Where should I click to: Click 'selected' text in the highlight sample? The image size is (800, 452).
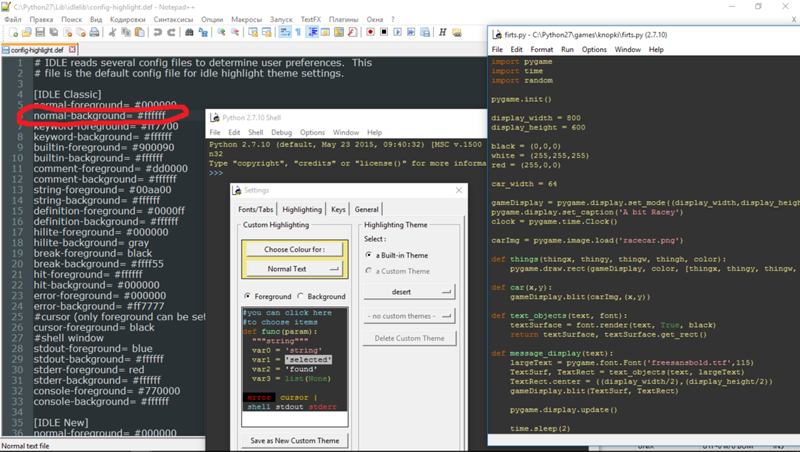click(308, 360)
